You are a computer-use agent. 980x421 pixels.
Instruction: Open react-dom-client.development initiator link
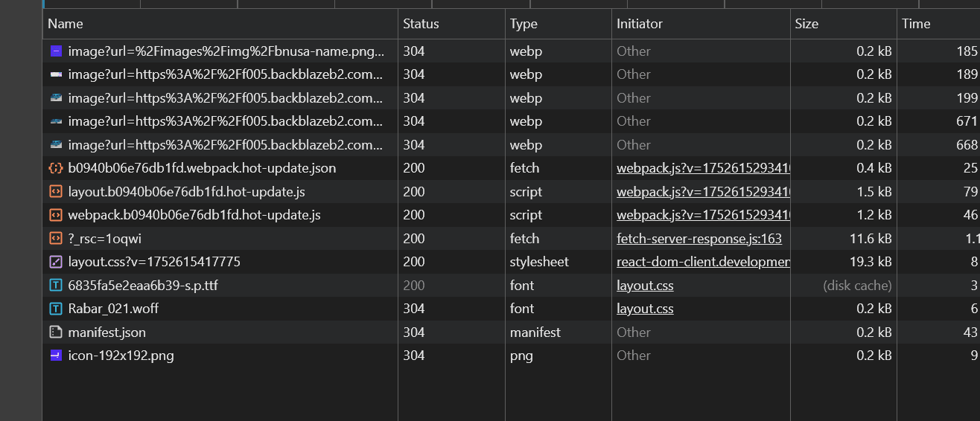pos(702,262)
